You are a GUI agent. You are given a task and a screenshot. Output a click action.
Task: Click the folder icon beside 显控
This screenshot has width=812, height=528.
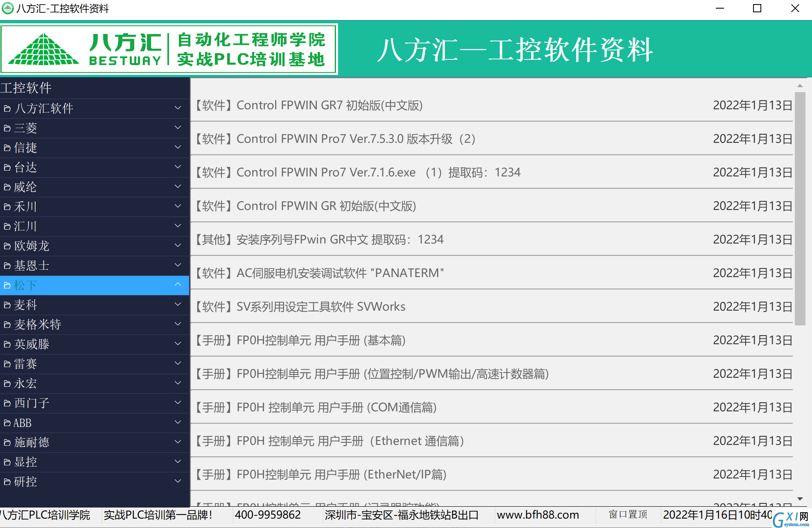pos(7,462)
